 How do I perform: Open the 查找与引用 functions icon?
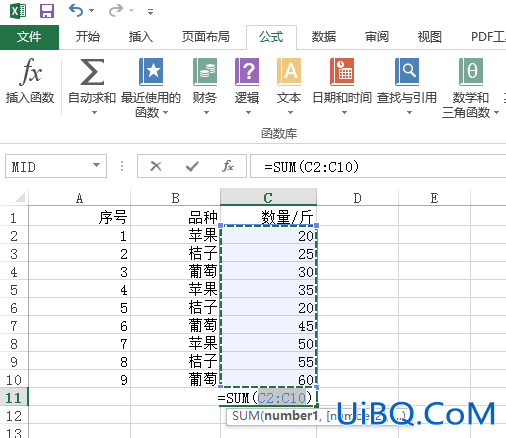407,72
